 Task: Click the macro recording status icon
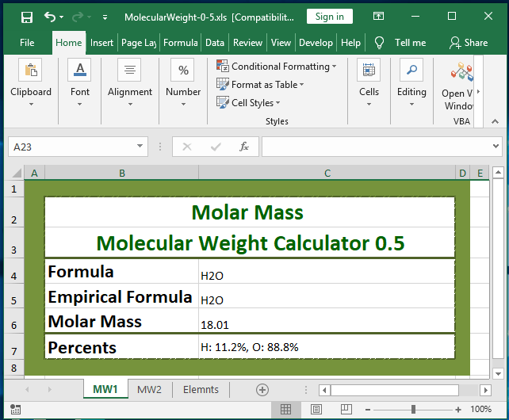pyautogui.click(x=15, y=410)
